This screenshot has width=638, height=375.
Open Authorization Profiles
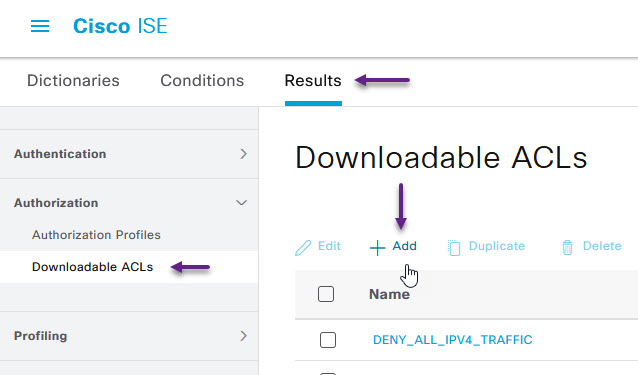point(96,235)
